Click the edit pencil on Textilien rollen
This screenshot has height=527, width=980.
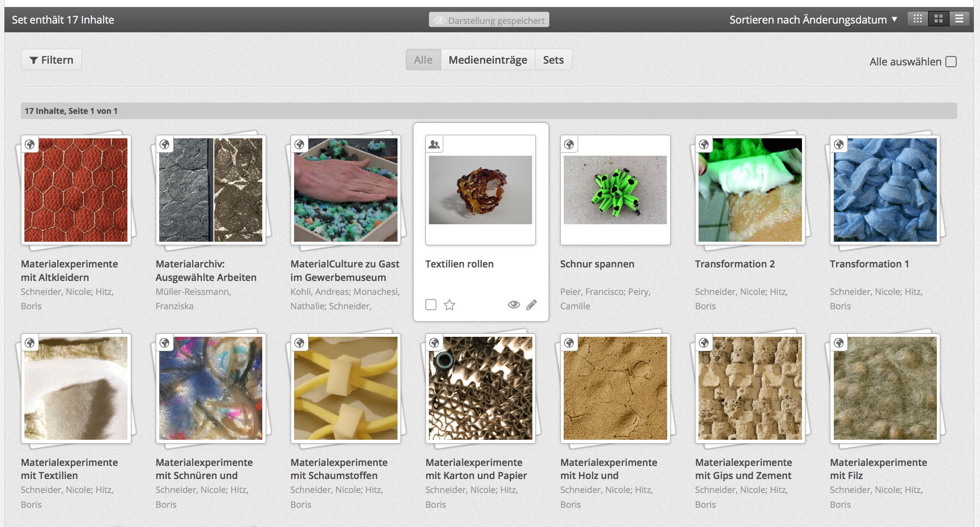(531, 305)
